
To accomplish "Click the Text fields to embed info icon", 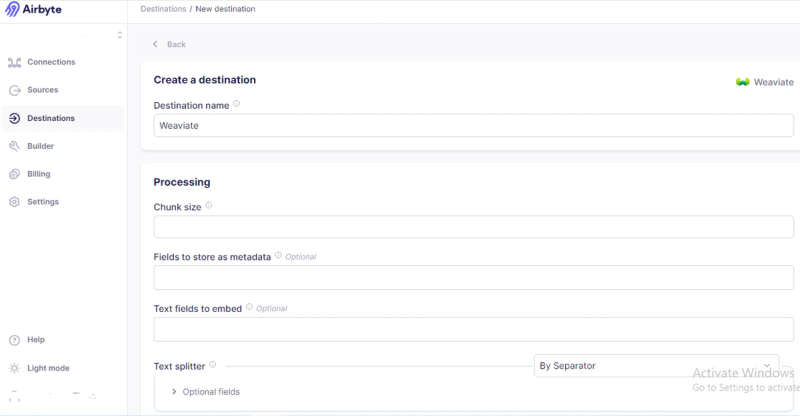I will 249,307.
